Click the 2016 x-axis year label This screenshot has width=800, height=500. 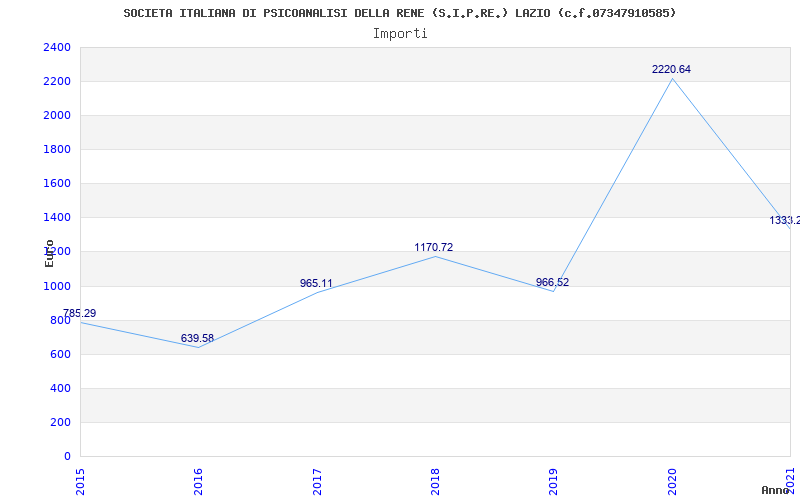[198, 482]
